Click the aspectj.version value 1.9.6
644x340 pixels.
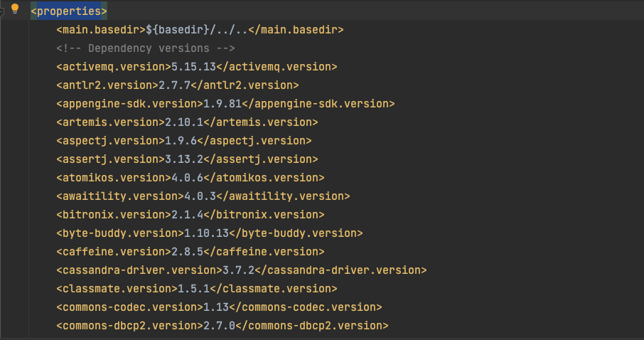pos(181,141)
